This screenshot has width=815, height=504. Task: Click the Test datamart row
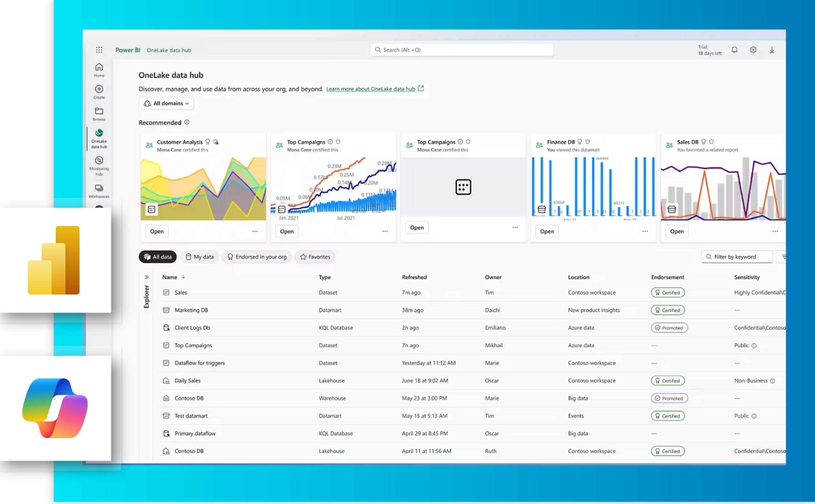(473, 416)
